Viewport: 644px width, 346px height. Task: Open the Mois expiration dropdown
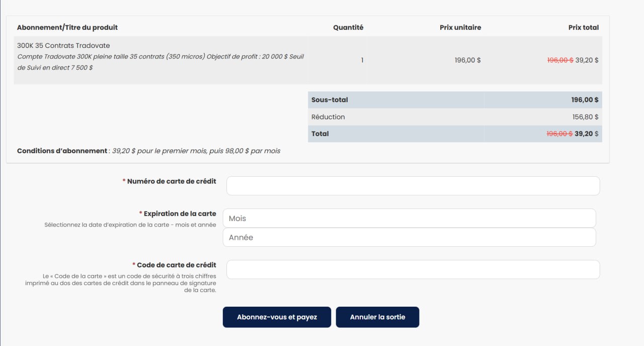(x=409, y=218)
